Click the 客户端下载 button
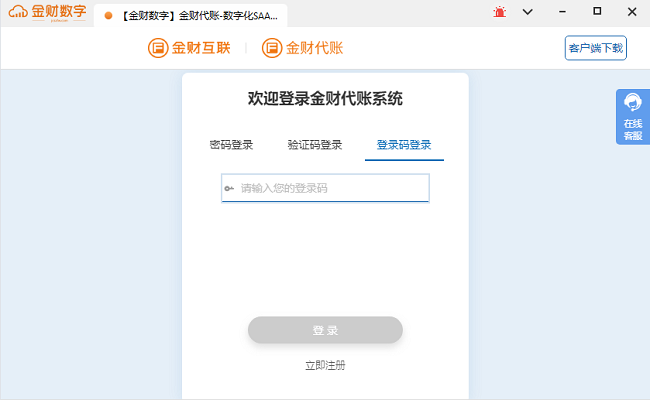 tap(595, 48)
